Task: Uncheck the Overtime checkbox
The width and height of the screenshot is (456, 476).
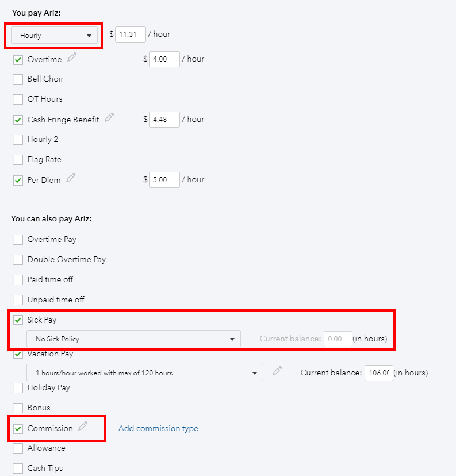Action: click(18, 59)
